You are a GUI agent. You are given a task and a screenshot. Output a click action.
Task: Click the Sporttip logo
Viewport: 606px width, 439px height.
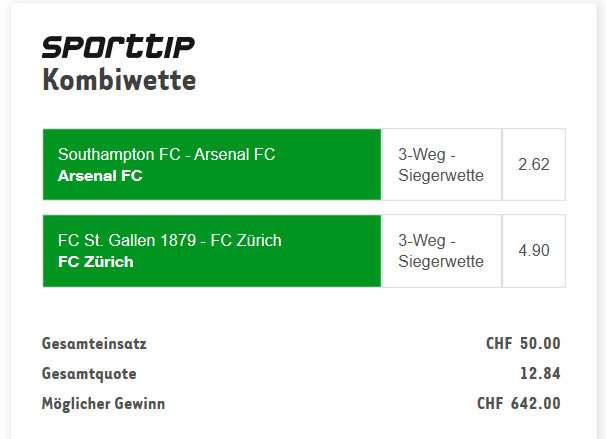pos(118,47)
